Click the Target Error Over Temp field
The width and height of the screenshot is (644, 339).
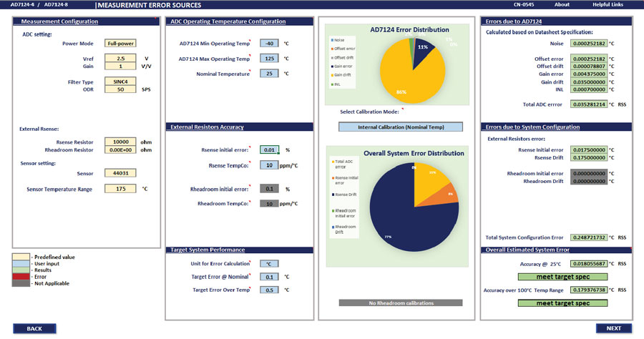point(269,290)
